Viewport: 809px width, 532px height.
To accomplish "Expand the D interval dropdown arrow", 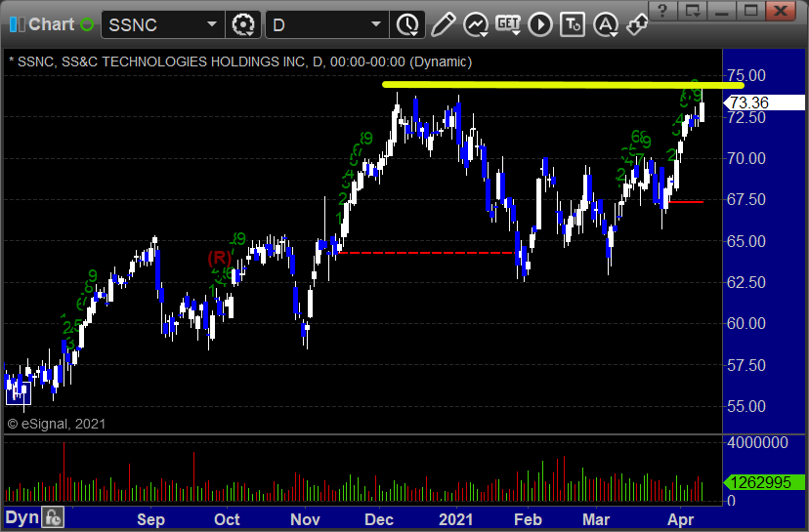I will point(376,24).
